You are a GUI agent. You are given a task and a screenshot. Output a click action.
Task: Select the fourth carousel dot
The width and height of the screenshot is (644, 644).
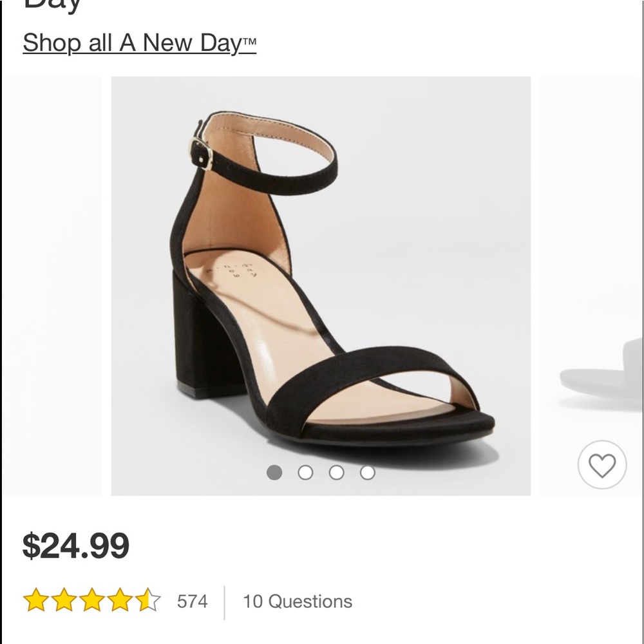(x=368, y=472)
